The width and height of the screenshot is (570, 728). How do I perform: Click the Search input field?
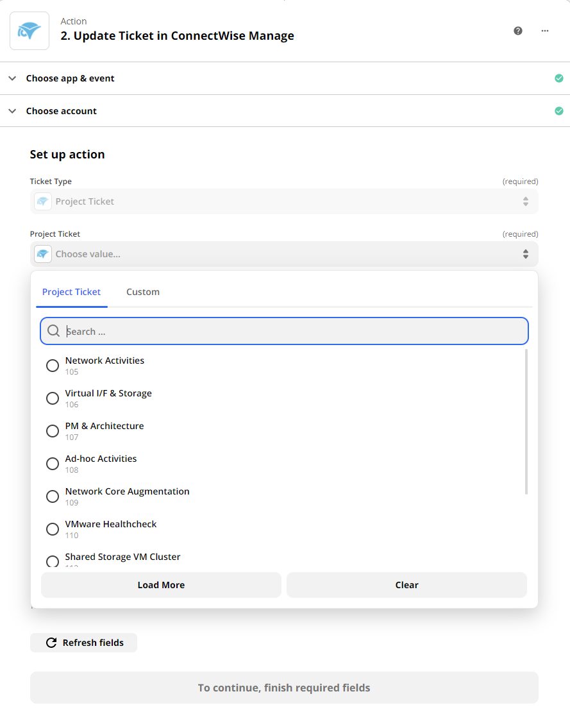[x=284, y=331]
